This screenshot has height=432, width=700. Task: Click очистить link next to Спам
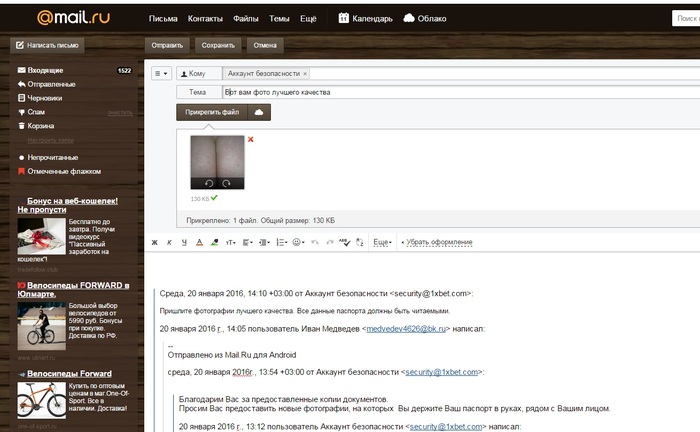[x=120, y=113]
